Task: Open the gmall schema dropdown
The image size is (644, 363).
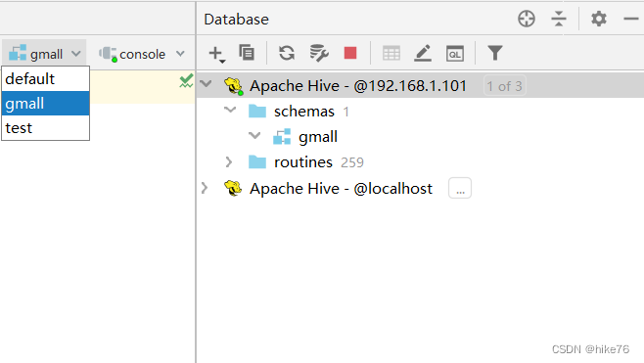Action: pyautogui.click(x=45, y=54)
